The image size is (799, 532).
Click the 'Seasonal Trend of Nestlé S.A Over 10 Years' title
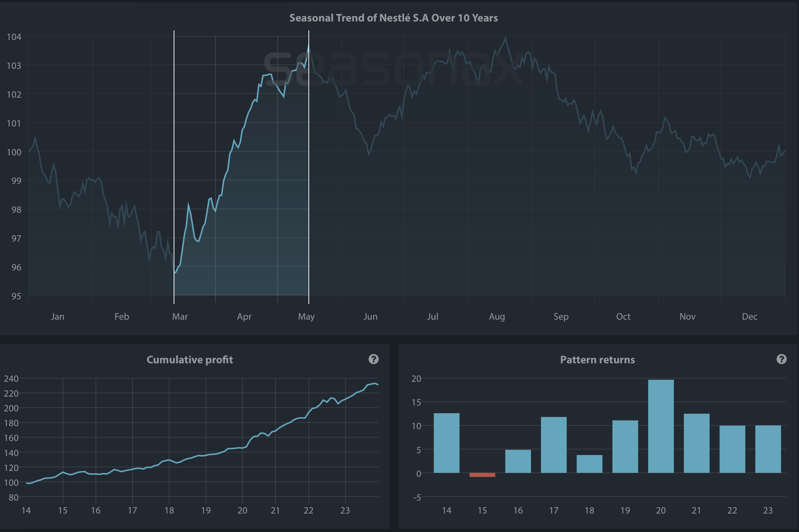pyautogui.click(x=394, y=18)
